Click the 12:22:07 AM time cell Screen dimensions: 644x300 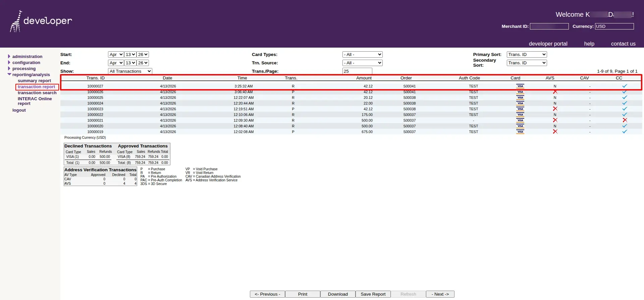pyautogui.click(x=244, y=98)
